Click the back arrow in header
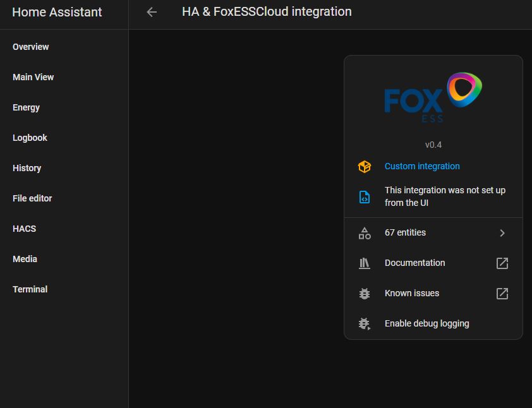The height and width of the screenshot is (408, 532). (x=152, y=12)
